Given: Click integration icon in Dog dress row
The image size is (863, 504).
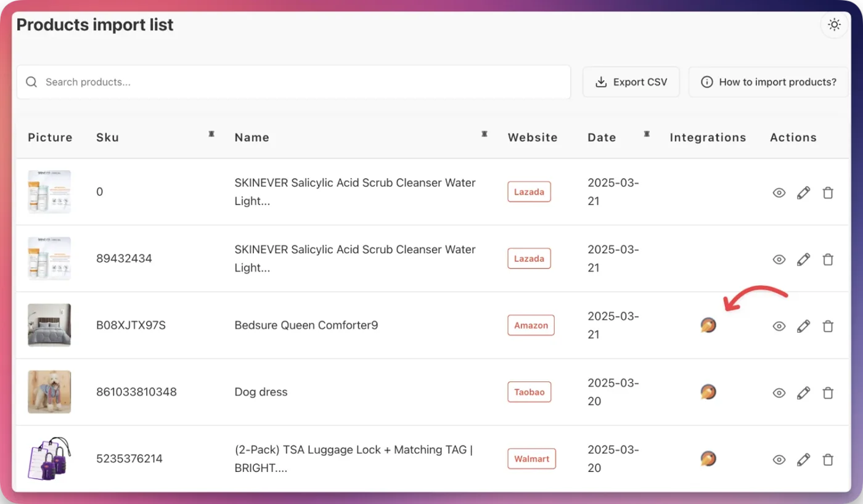Looking at the screenshot, I should (x=708, y=392).
